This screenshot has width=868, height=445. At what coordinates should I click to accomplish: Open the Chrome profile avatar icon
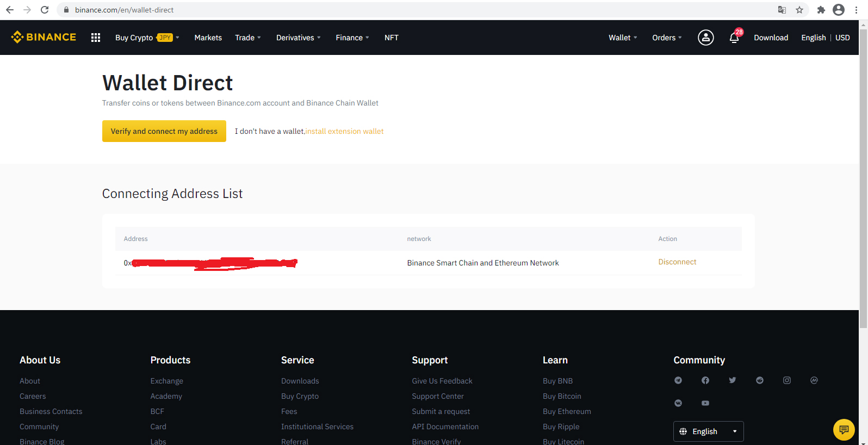839,10
